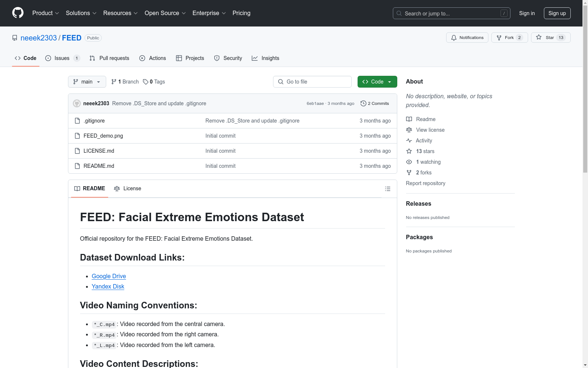Open Initial commit message in FEED_demo.png row
Viewport: 588px width, 368px height.
pos(220,136)
